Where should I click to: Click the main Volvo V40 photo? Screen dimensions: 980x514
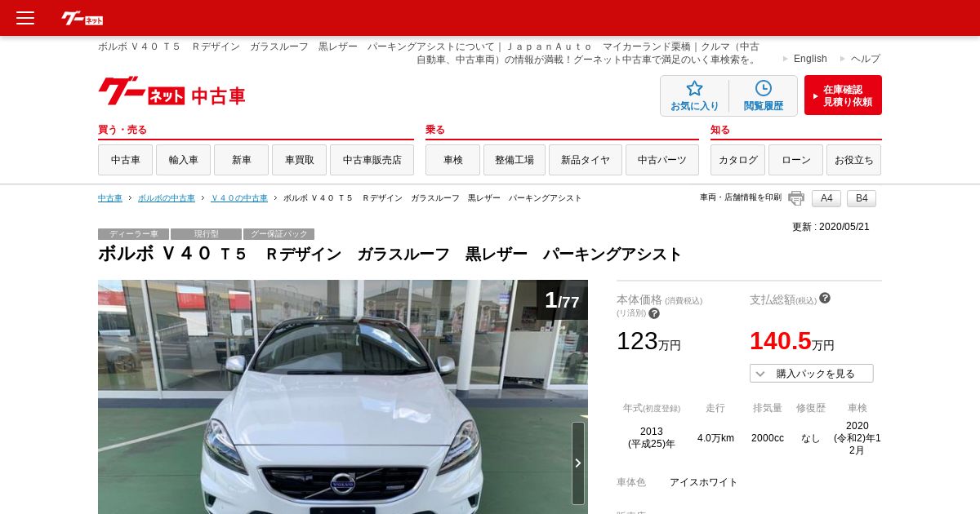(343, 397)
